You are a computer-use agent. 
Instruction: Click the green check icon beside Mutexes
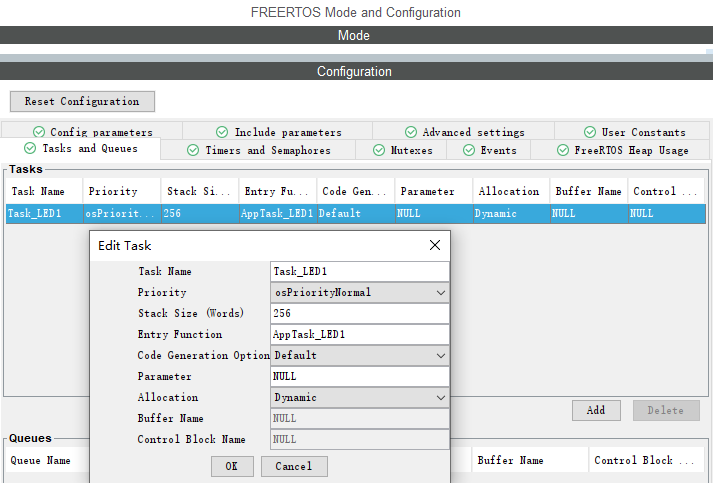click(x=379, y=150)
